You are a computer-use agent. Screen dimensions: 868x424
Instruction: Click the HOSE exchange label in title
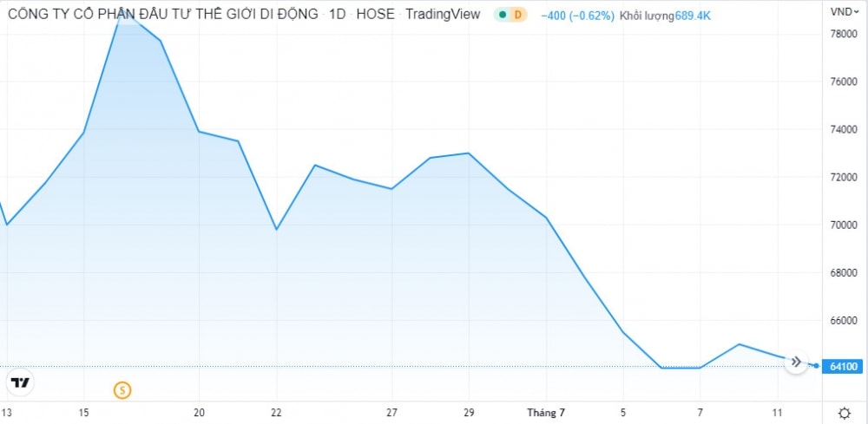[377, 15]
